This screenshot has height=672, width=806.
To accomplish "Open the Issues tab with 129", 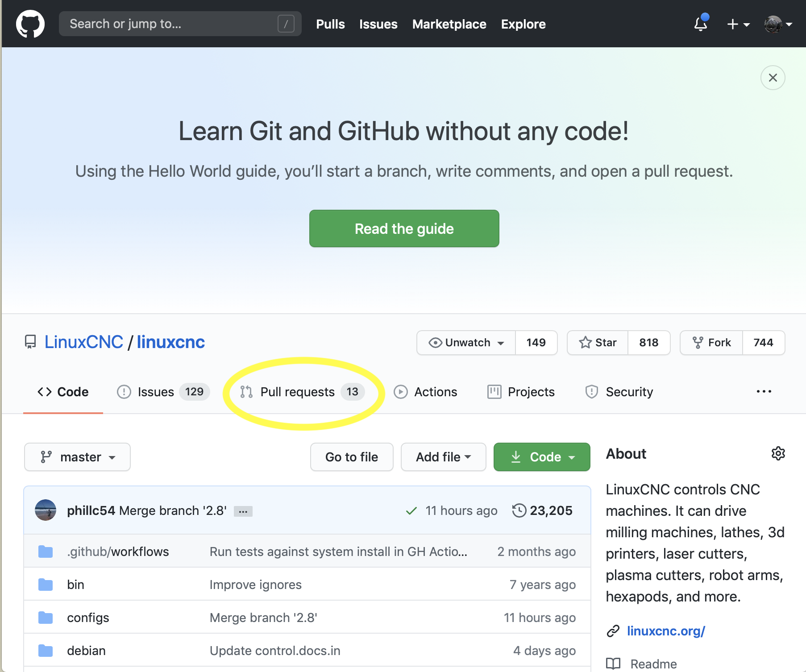I will point(163,392).
